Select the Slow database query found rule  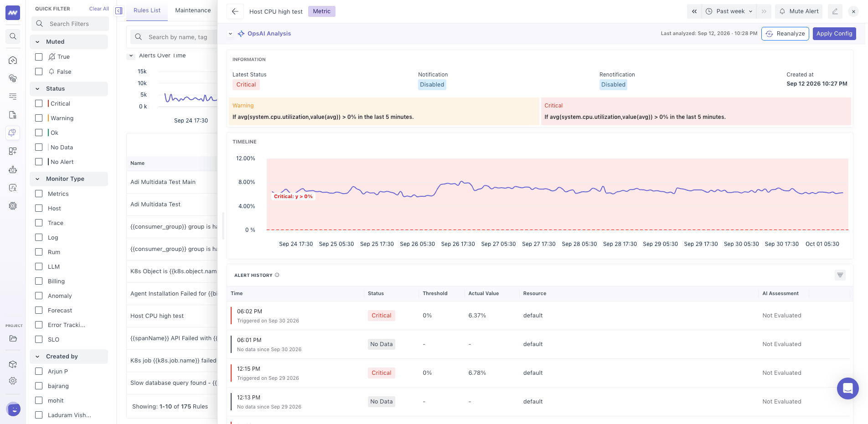[173, 383]
